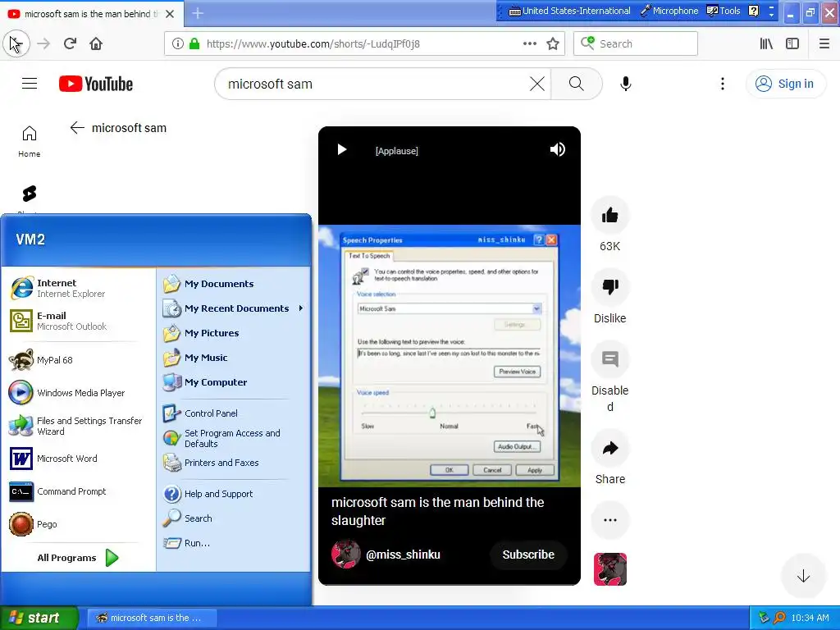Screen dimensions: 840x630
Task: Focus the browser Search box
Action: click(x=636, y=44)
